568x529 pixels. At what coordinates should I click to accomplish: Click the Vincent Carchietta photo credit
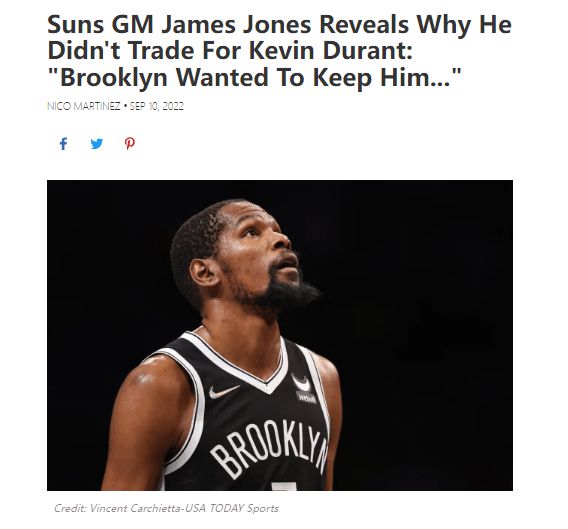pyautogui.click(x=136, y=508)
